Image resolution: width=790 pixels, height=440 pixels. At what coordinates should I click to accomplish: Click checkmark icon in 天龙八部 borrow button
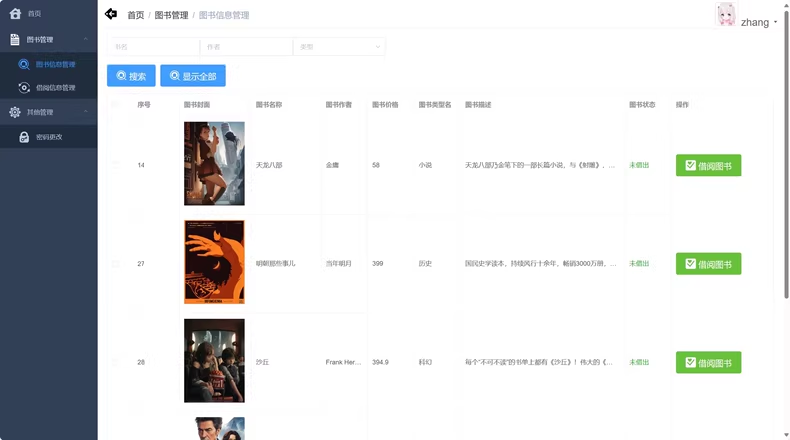(690, 165)
